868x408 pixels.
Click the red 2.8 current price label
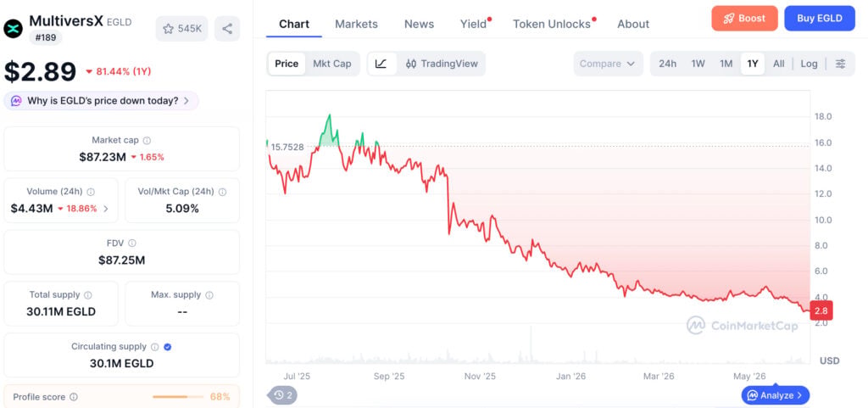pos(821,310)
